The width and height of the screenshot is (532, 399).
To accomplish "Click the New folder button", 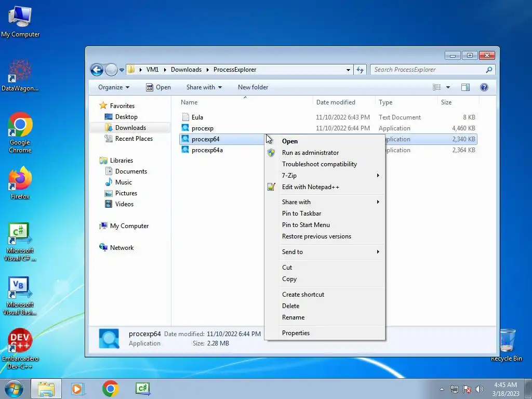I will click(253, 87).
